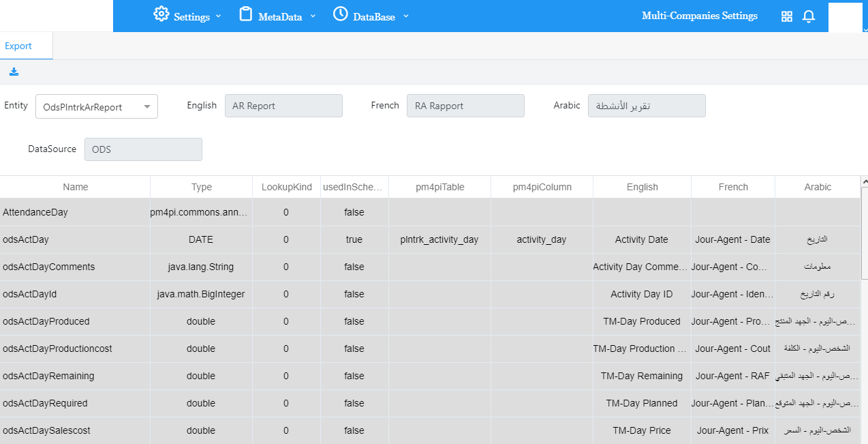868x444 pixels.
Task: Click the Settings gear icon
Action: 161,14
